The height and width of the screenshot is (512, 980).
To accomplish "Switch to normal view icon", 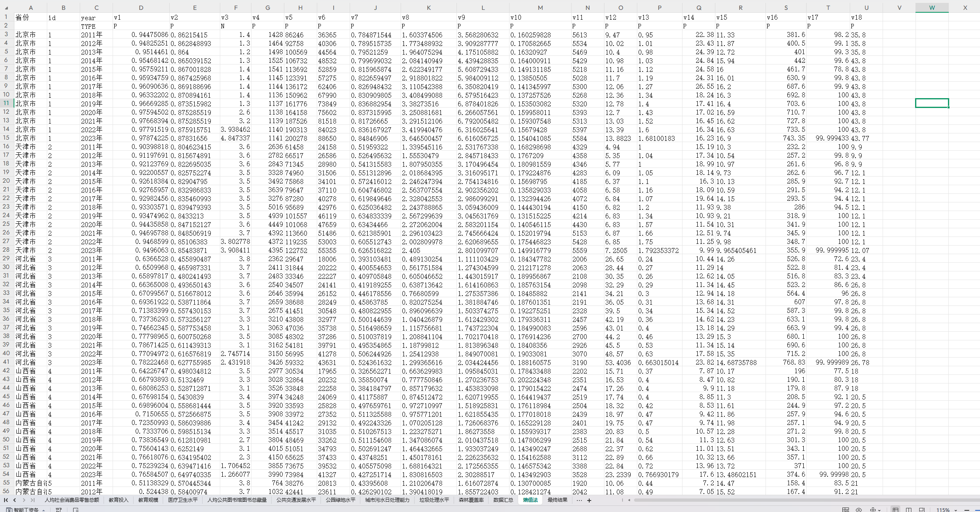I will tap(895, 510).
